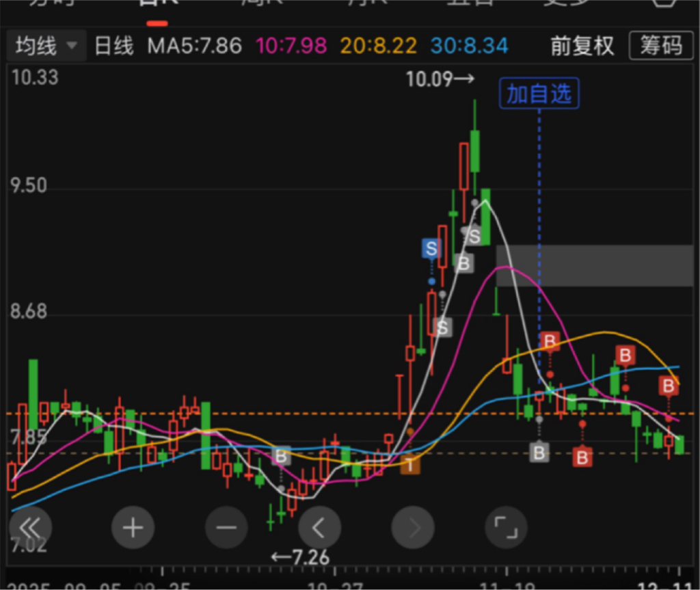Open the 均线 indicator dropdown
The image size is (700, 590).
[x=46, y=46]
